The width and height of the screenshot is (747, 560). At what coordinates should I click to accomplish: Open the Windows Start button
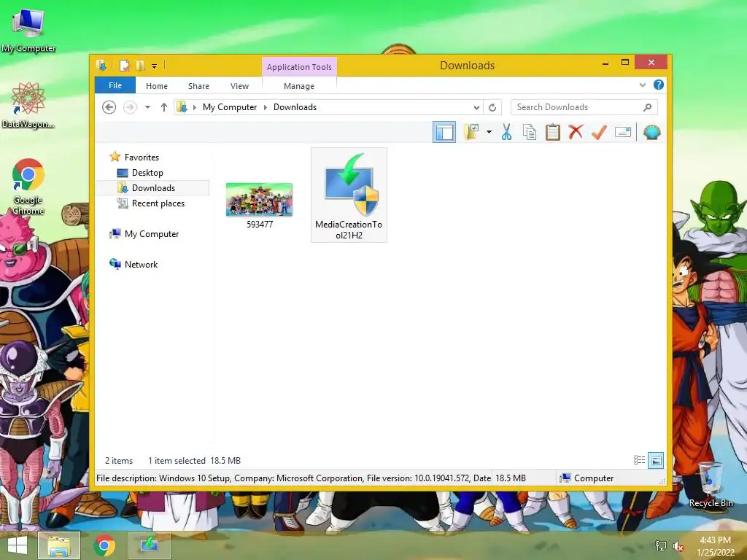pyautogui.click(x=18, y=545)
